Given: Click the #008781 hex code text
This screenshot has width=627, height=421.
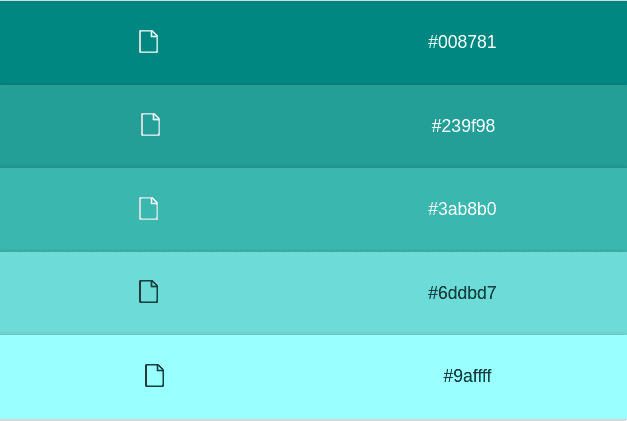Looking at the screenshot, I should (x=462, y=42).
